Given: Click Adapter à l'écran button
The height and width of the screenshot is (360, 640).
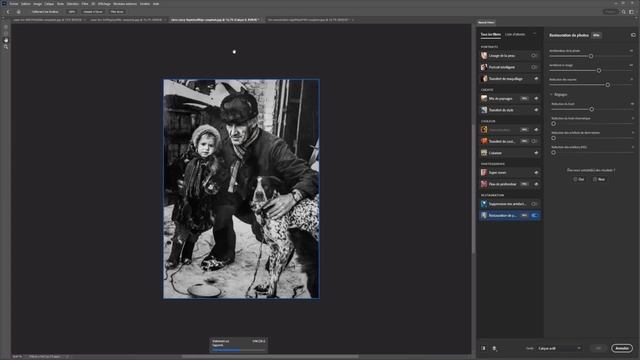Looking at the screenshot, I should point(93,12).
